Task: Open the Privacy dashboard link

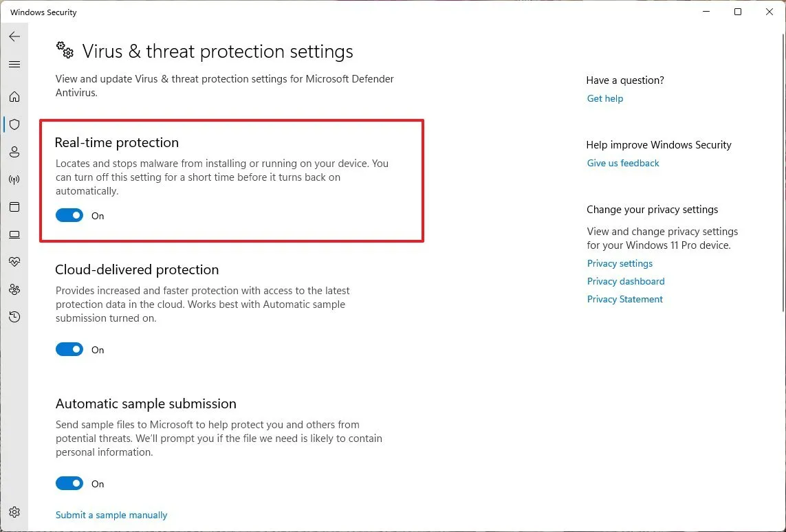Action: tap(626, 281)
